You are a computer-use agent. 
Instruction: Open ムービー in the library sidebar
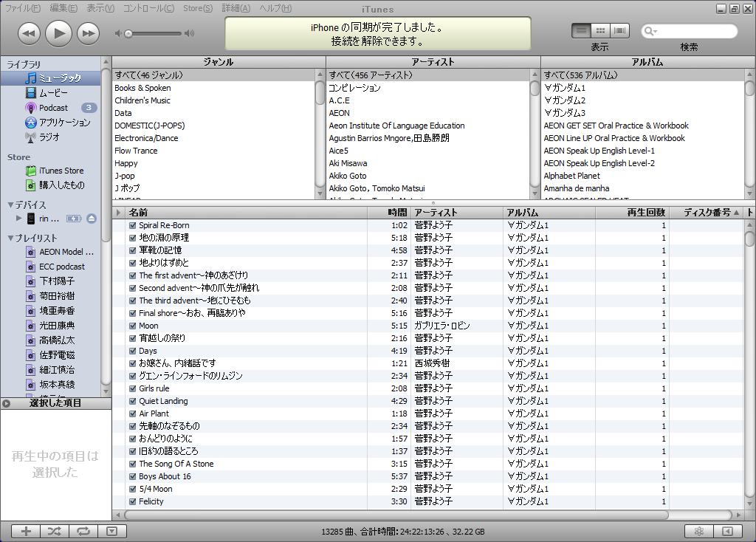pyautogui.click(x=51, y=92)
